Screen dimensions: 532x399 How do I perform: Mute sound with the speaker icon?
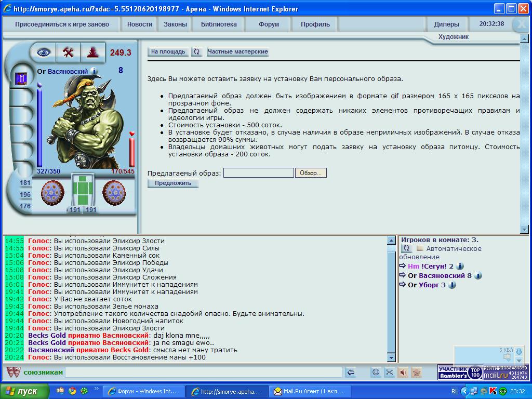(x=403, y=372)
